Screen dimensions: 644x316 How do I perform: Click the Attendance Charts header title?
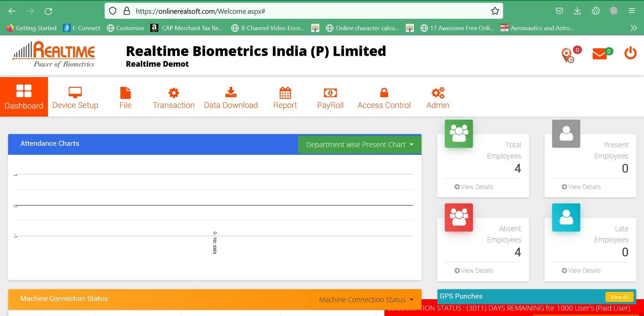click(50, 144)
